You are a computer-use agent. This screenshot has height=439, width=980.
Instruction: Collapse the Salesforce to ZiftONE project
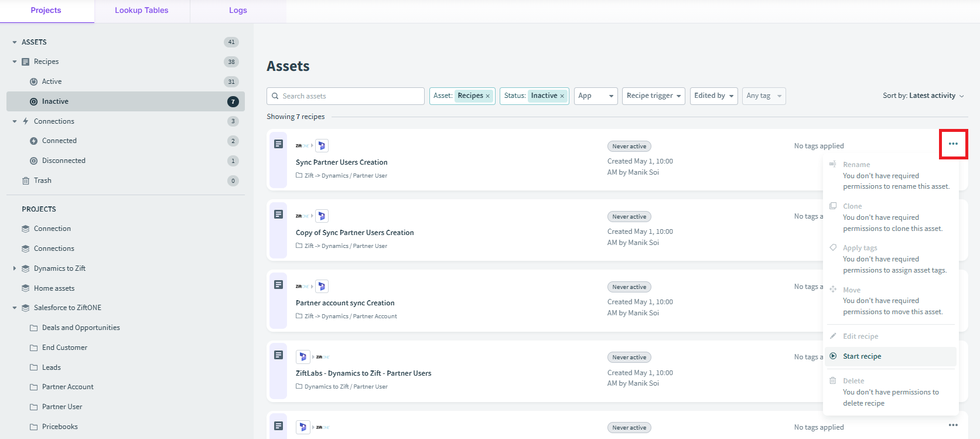coord(15,308)
